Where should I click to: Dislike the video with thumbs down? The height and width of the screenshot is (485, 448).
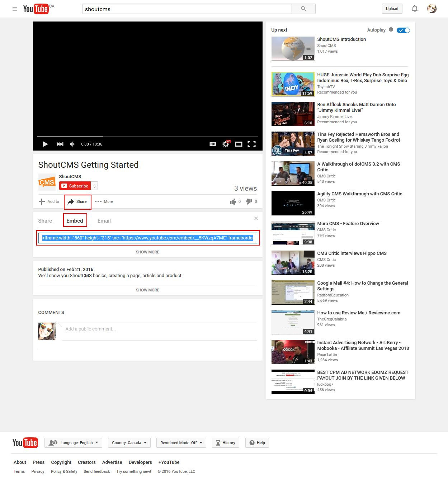pyautogui.click(x=249, y=201)
